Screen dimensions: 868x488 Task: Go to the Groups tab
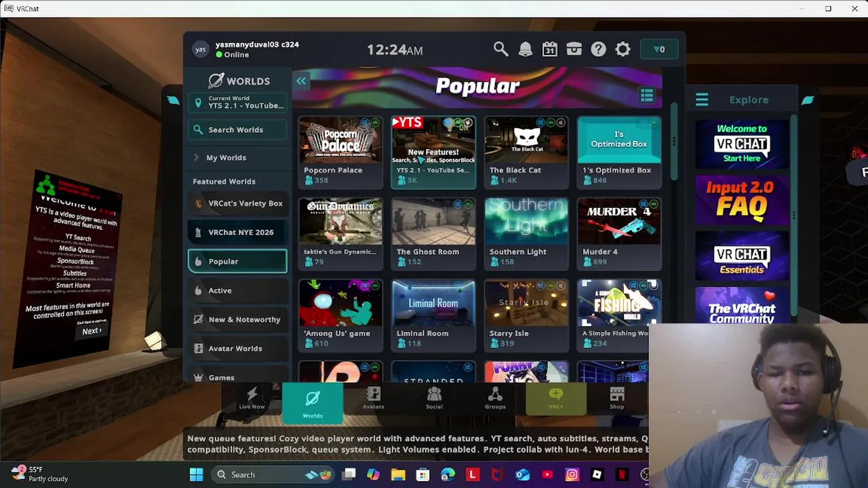click(x=495, y=399)
